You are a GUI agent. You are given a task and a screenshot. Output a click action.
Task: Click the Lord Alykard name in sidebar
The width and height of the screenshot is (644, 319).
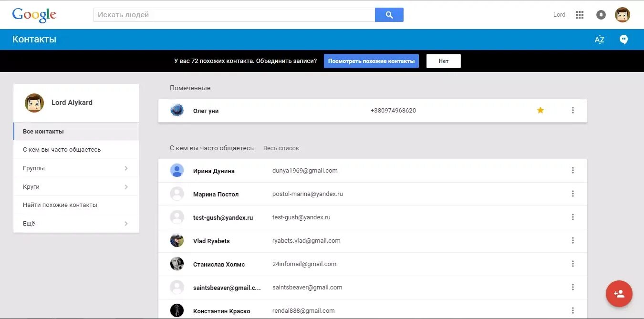tap(72, 103)
